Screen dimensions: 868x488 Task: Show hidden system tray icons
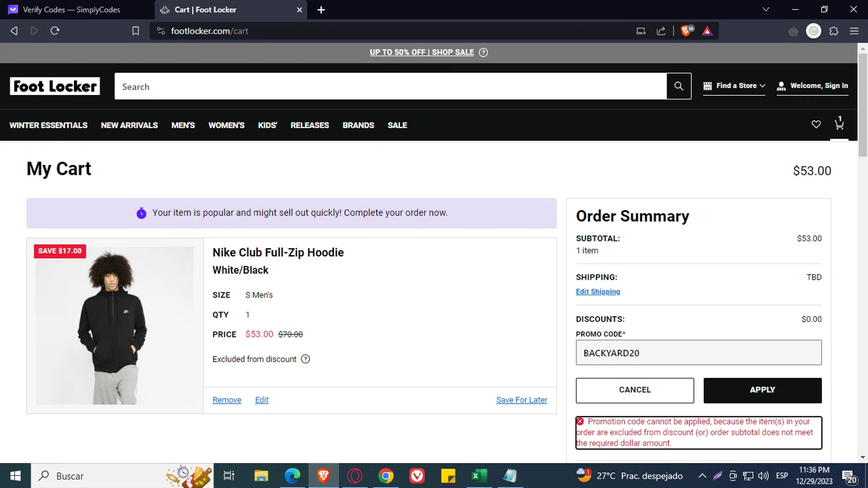(x=702, y=476)
